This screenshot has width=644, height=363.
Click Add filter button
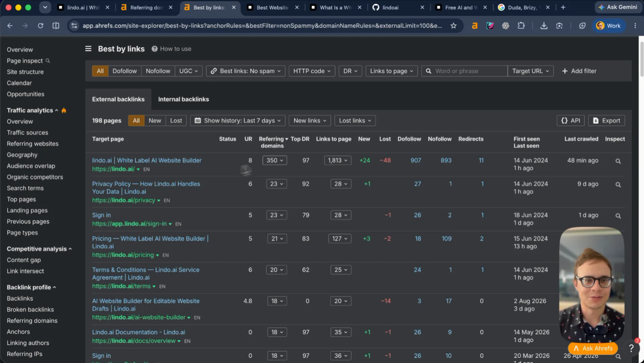[x=579, y=71]
